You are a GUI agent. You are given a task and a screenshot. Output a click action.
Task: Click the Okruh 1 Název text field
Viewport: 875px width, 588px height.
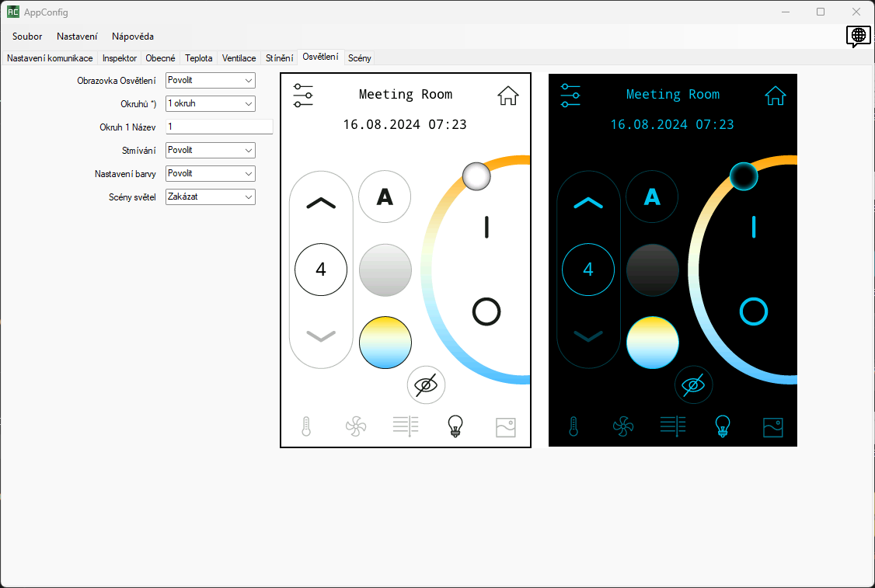(x=219, y=127)
